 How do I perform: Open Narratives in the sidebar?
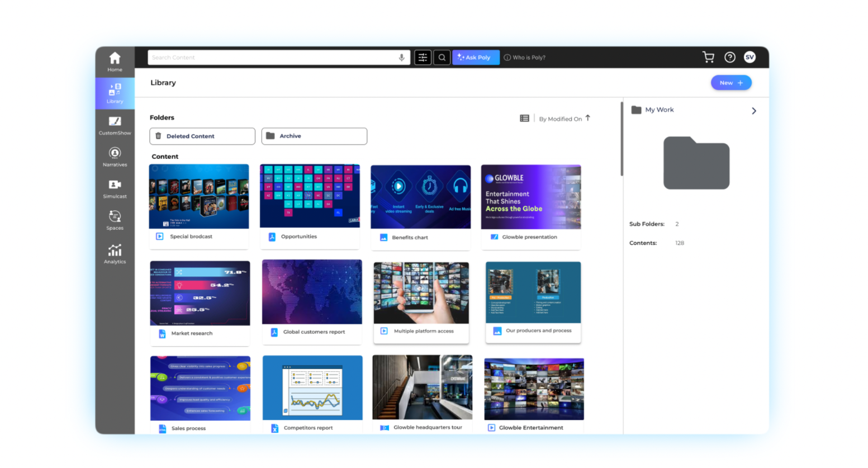115,157
